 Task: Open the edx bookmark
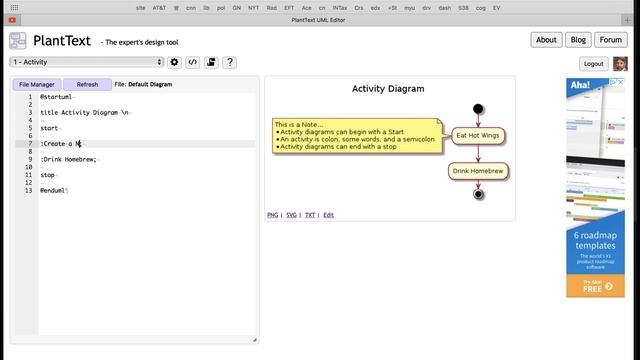coord(376,8)
